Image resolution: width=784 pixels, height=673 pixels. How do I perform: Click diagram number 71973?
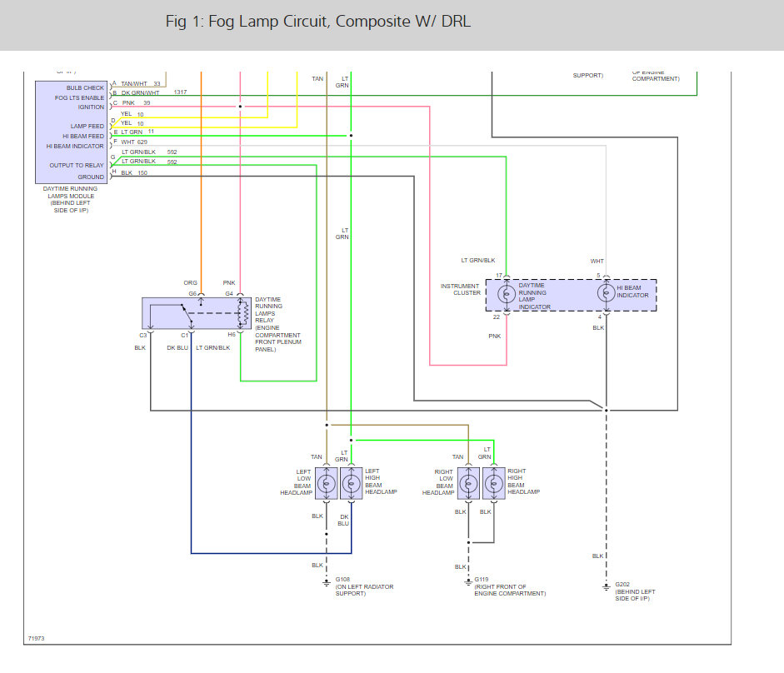pos(37,639)
